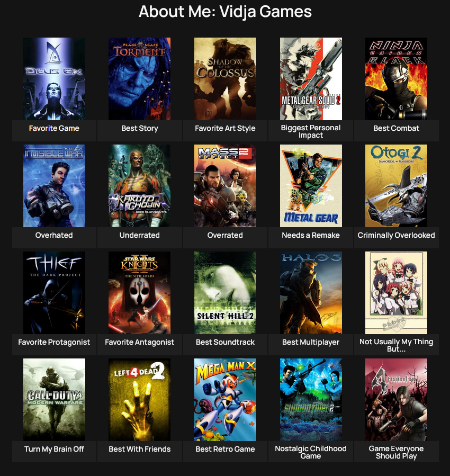Select the Metal Gear Solid 2 cover
This screenshot has height=476, width=450.
point(311,78)
